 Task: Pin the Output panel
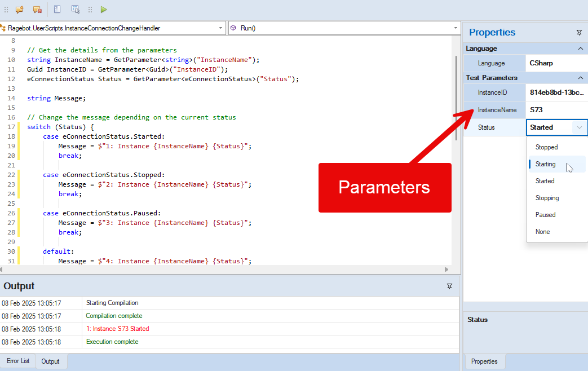pyautogui.click(x=449, y=286)
